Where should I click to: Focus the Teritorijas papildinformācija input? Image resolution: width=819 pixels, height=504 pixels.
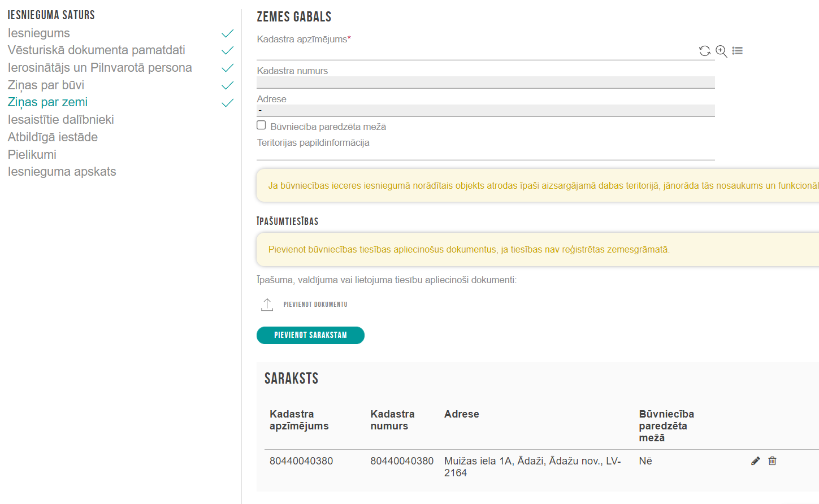click(486, 154)
